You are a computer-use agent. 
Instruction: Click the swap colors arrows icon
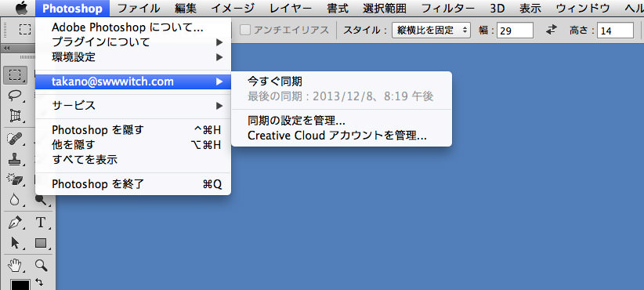tap(39, 282)
